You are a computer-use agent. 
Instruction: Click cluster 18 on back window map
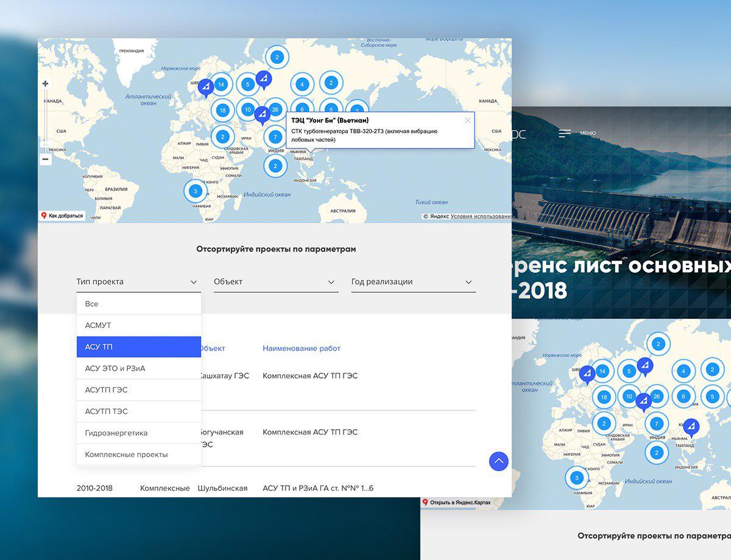tap(604, 397)
